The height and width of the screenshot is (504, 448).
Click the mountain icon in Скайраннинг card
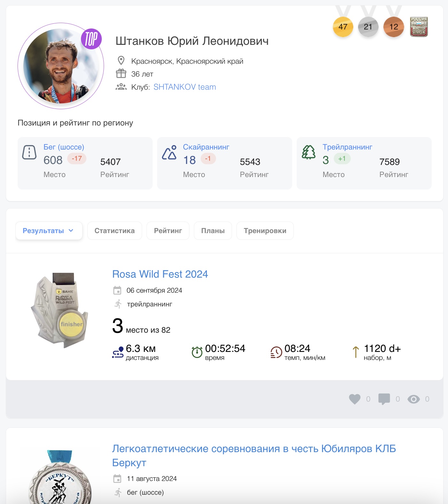point(169,152)
